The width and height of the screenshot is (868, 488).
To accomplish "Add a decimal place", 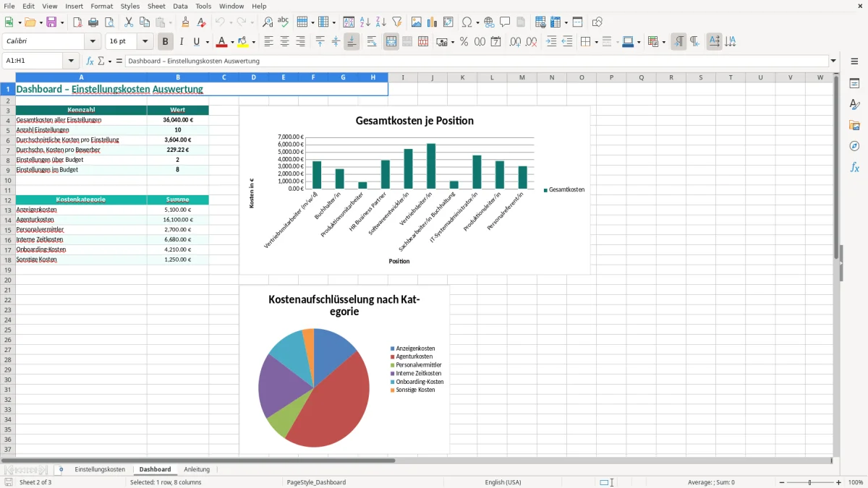I will click(x=516, y=42).
